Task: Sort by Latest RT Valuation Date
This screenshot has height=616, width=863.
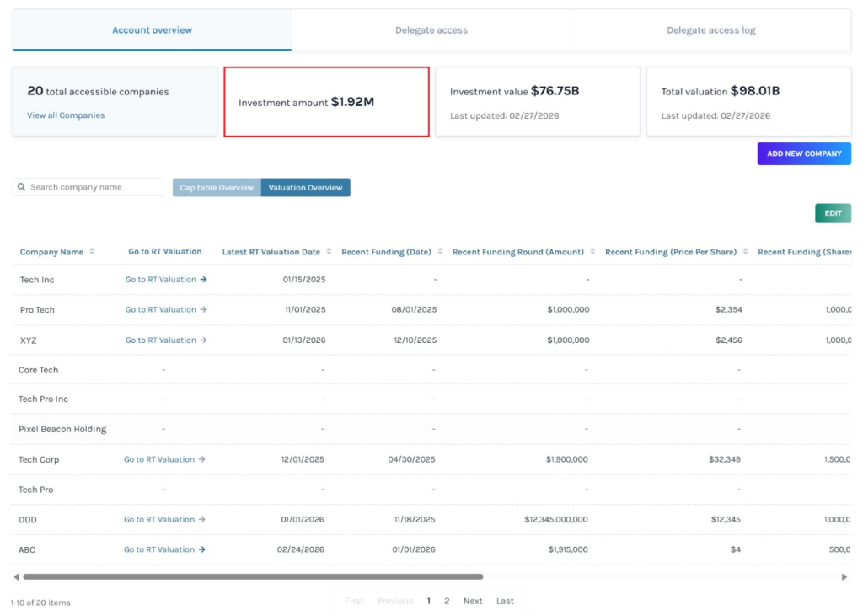Action: pos(329,252)
